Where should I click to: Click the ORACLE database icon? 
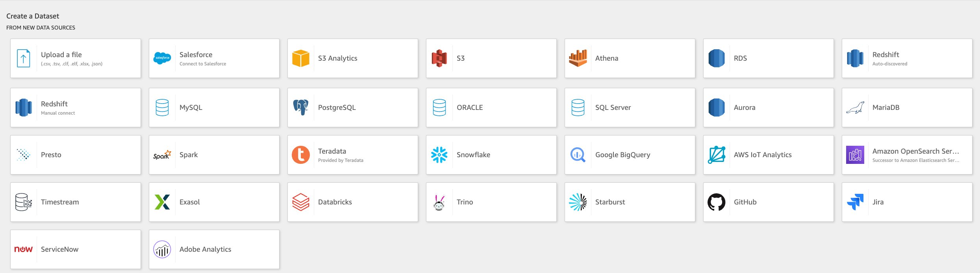point(439,108)
